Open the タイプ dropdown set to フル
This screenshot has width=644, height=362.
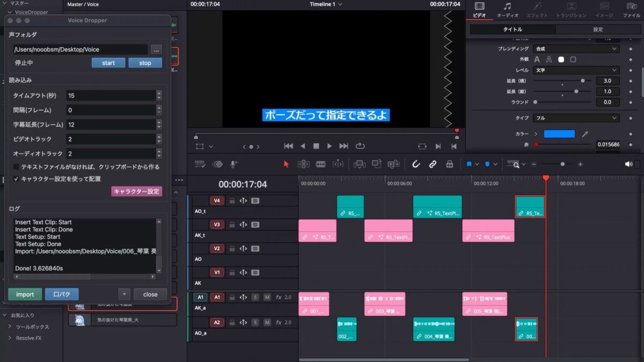(576, 118)
